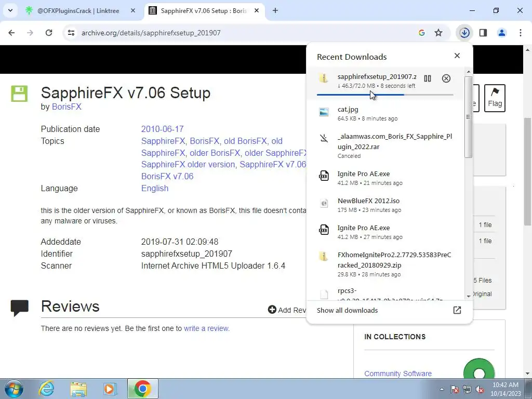Click the FXhomeIgnitePro zip folder icon

click(323, 256)
